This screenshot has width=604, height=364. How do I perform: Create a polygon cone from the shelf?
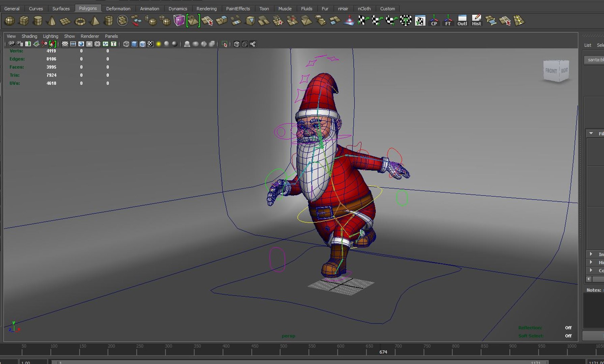52,21
